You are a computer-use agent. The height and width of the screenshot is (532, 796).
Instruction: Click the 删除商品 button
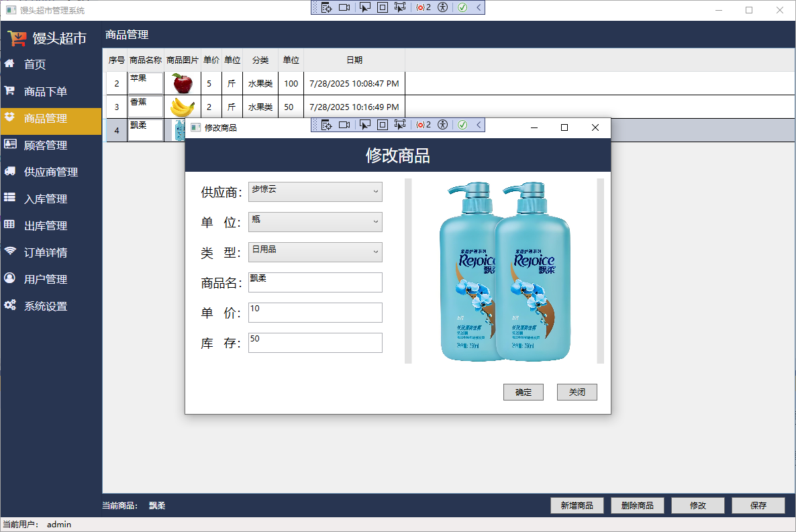point(638,506)
